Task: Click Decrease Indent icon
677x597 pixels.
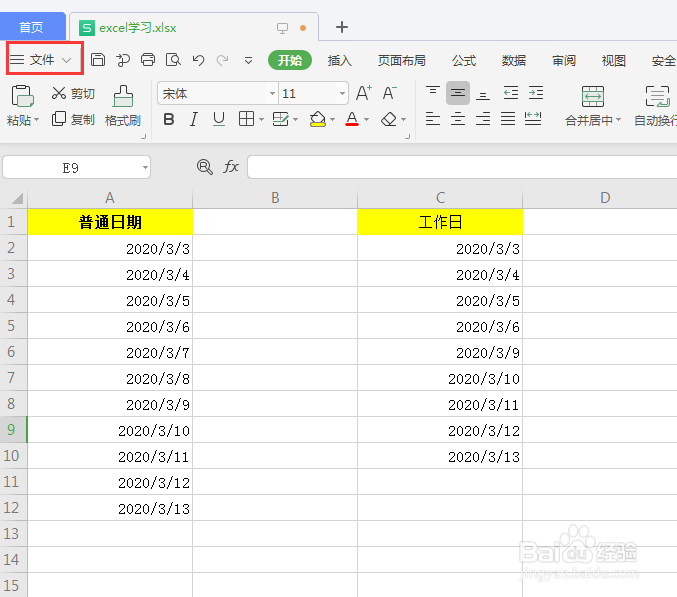Action: pyautogui.click(x=510, y=92)
